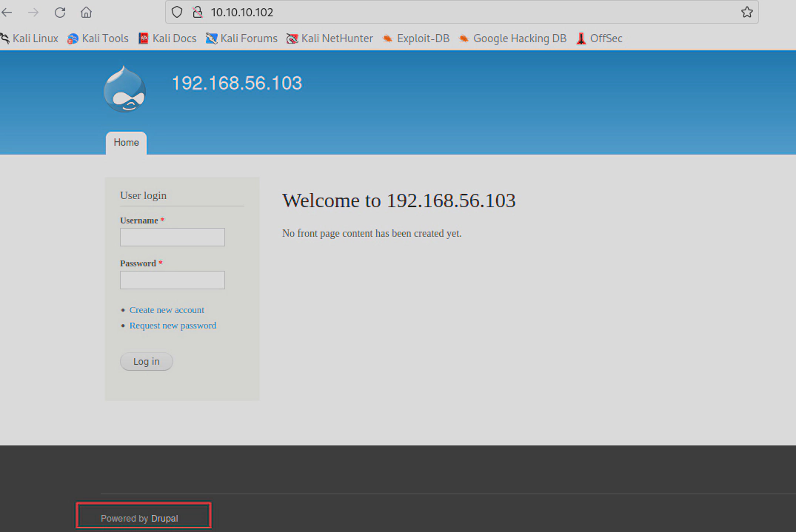Open the Kali Docs bookmark
The height and width of the screenshot is (532, 796).
click(167, 38)
